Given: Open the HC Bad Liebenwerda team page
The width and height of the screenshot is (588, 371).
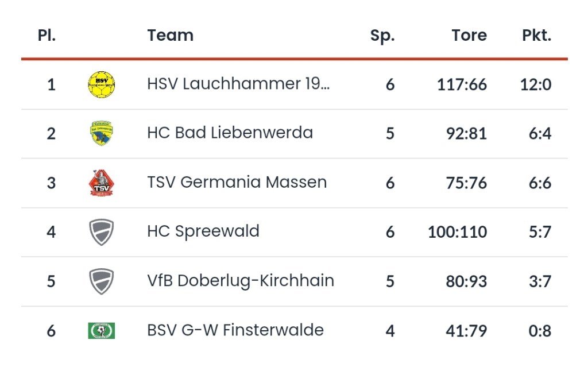Looking at the screenshot, I should [230, 133].
